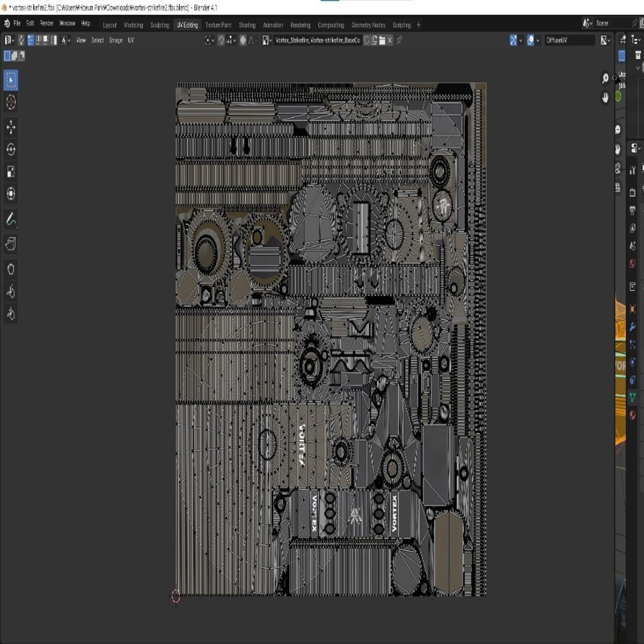
Task: Click the DiffuseUV map field
Action: [x=569, y=41]
